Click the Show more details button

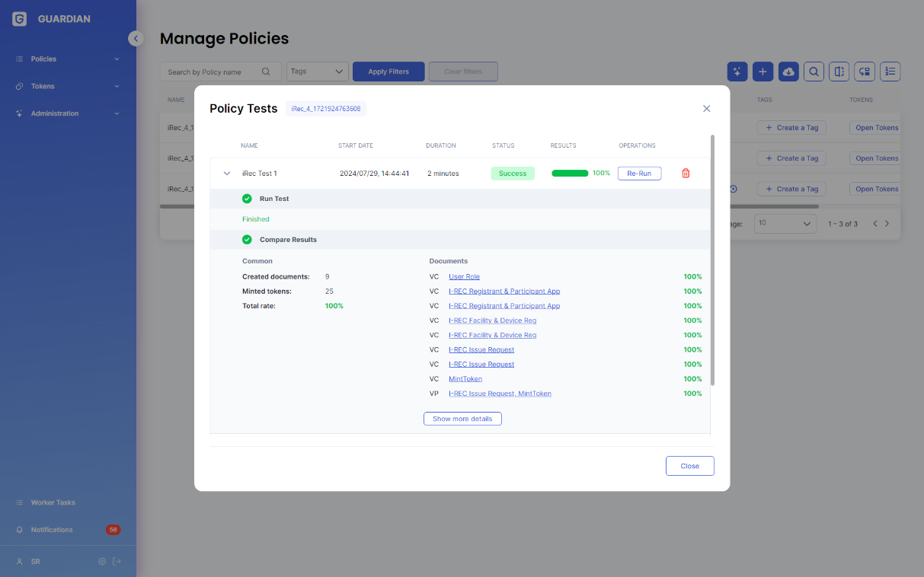(462, 419)
